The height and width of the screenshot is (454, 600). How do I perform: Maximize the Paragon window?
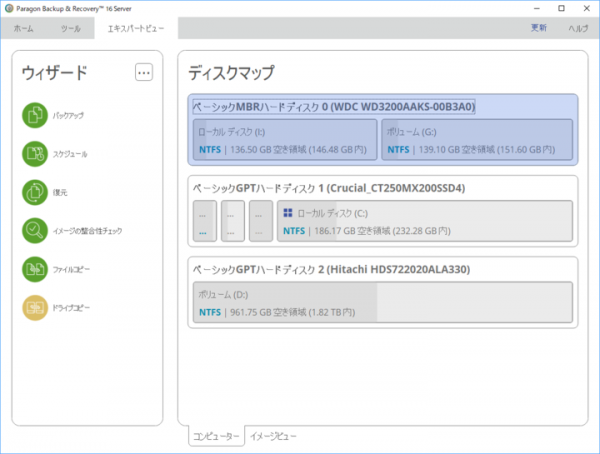[x=561, y=8]
